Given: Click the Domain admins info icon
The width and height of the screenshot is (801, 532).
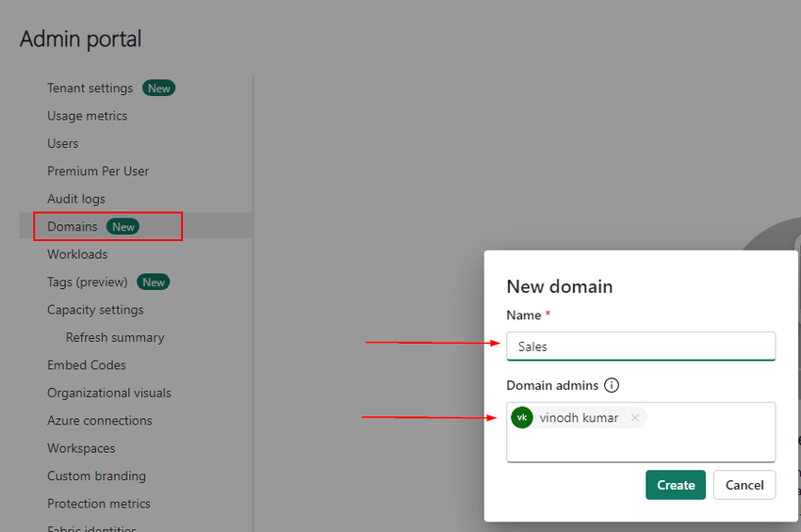Looking at the screenshot, I should coord(611,385).
